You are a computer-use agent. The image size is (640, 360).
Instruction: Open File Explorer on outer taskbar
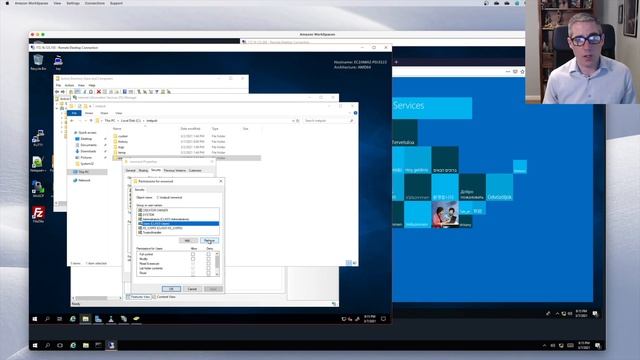pyautogui.click(x=85, y=345)
